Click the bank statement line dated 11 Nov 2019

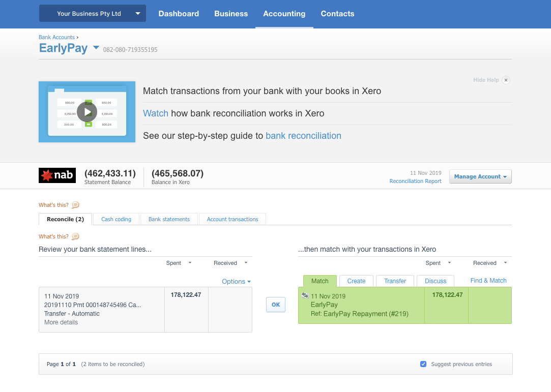tap(146, 310)
